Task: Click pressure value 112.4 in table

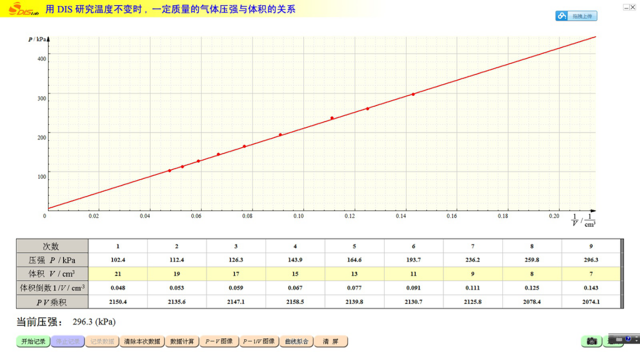Action: tap(177, 260)
